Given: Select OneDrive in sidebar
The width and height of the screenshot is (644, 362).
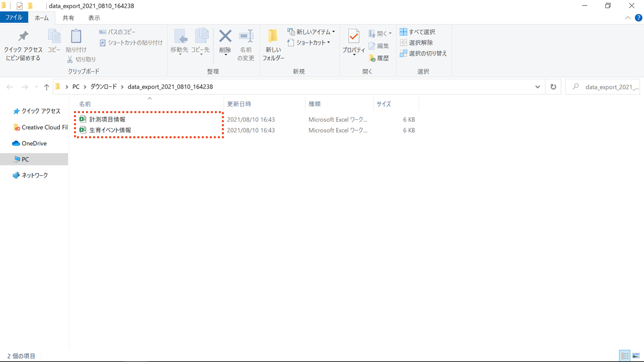Looking at the screenshot, I should pos(30,143).
